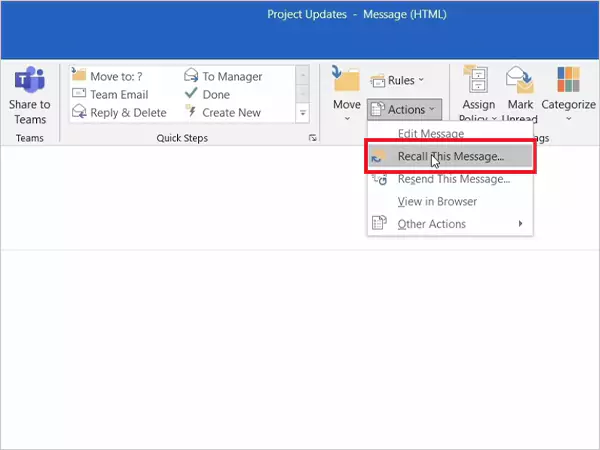Open Quick Steps dialog launcher
600x450 pixels.
pos(313,138)
